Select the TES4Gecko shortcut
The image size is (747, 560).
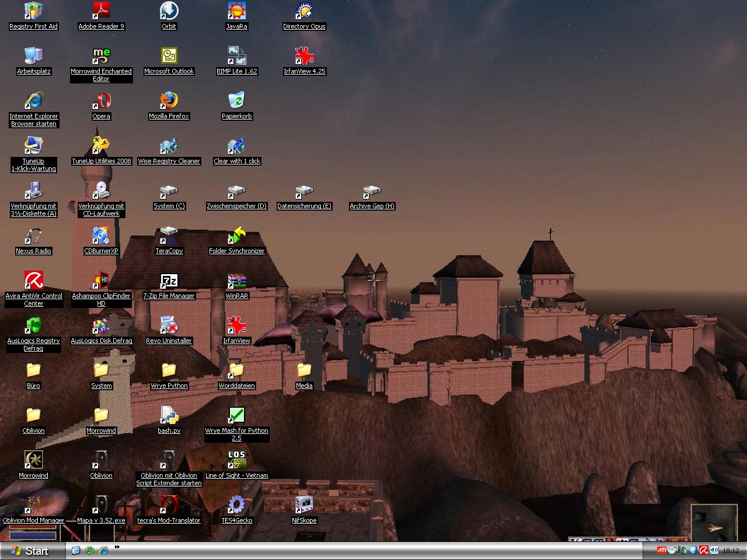tap(236, 505)
